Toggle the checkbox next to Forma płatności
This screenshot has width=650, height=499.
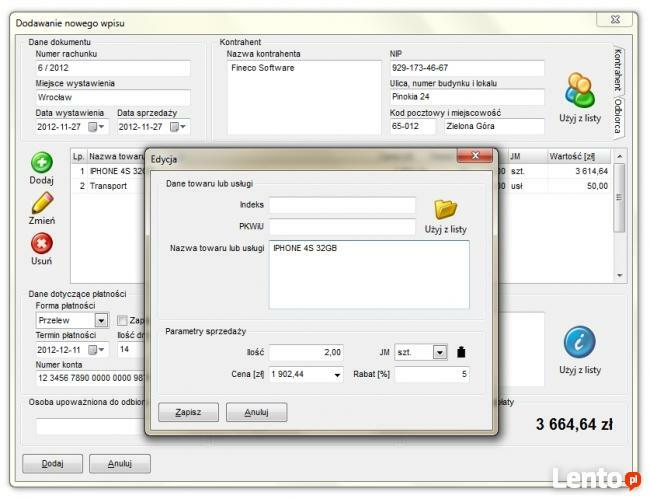point(122,320)
